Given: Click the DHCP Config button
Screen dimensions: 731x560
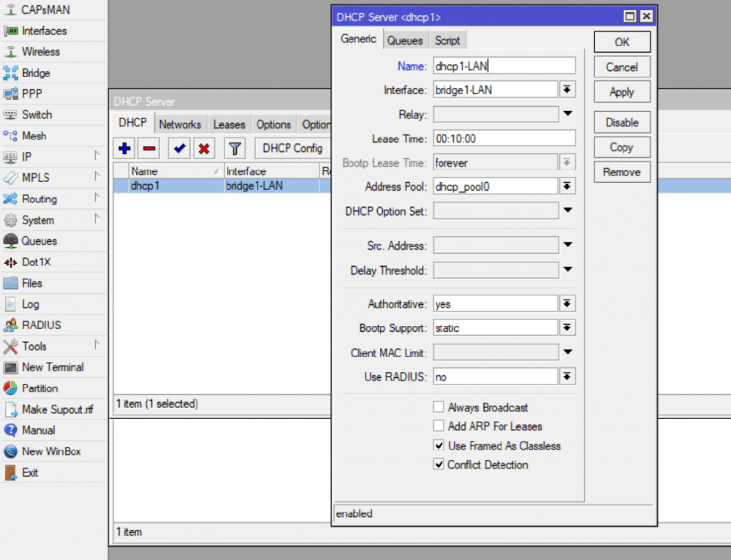Looking at the screenshot, I should (x=293, y=148).
